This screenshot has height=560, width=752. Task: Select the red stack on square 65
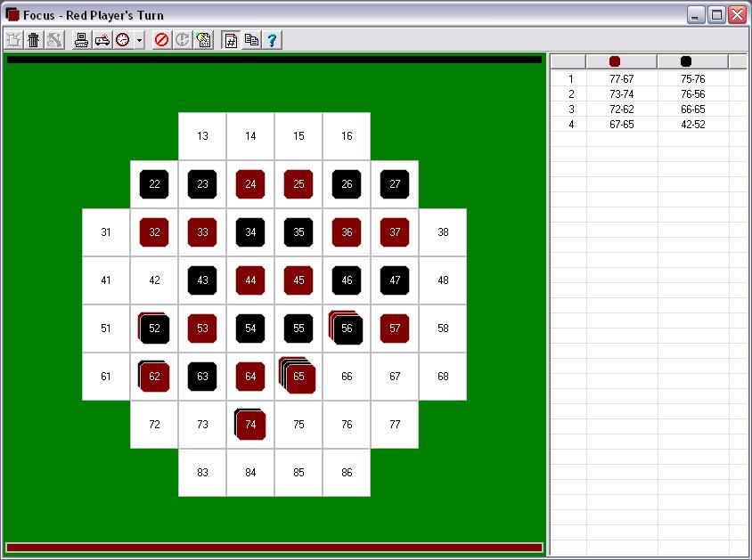(x=298, y=375)
